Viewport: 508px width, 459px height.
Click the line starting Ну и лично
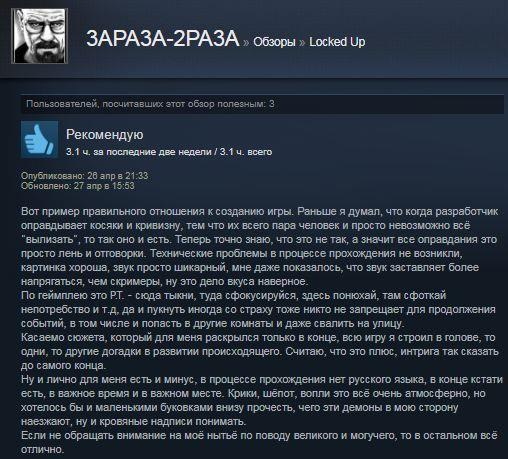262,379
